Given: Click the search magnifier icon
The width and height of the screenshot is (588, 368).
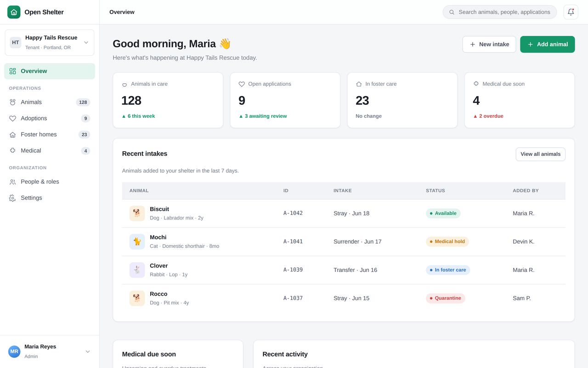Looking at the screenshot, I should point(452,12).
